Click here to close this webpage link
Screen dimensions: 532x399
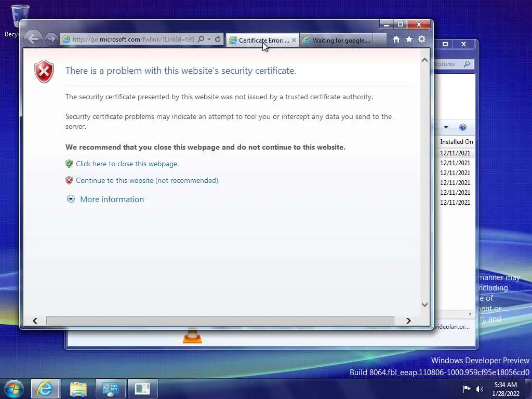coord(127,164)
